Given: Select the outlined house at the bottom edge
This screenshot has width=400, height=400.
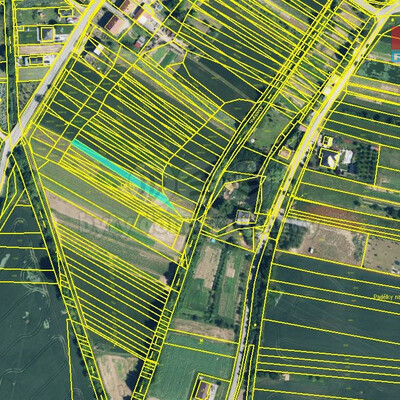Looking at the screenshot, I should coord(203,389).
